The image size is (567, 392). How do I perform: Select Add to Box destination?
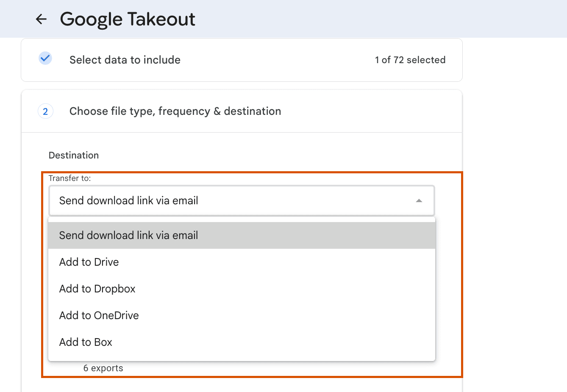tap(86, 342)
